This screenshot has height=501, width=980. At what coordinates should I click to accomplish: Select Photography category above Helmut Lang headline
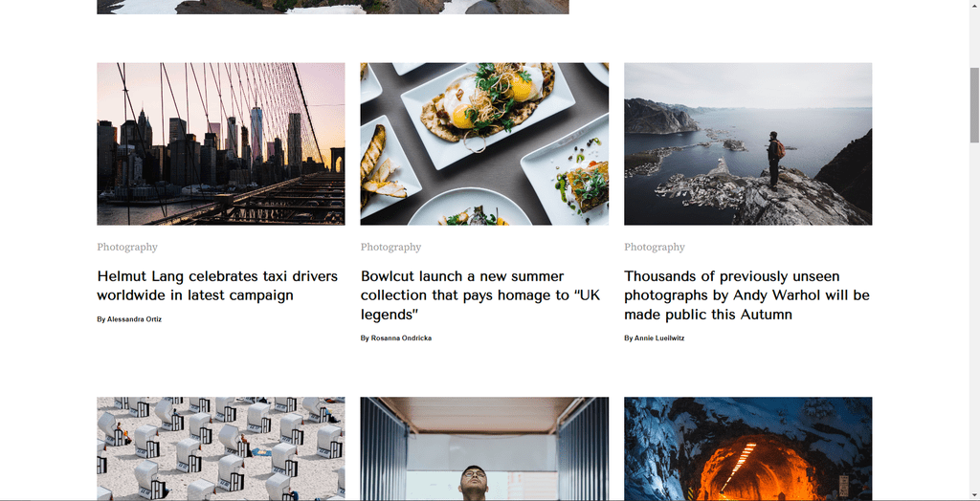click(127, 247)
